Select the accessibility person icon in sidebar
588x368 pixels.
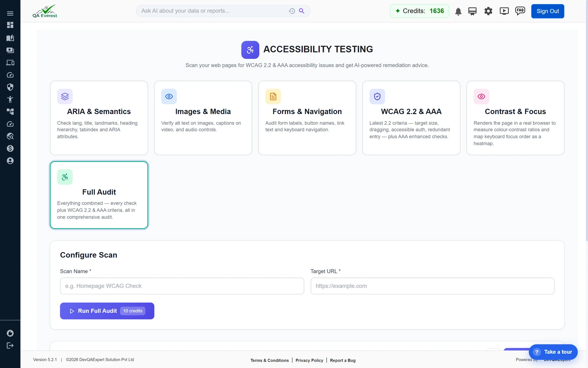[10, 99]
